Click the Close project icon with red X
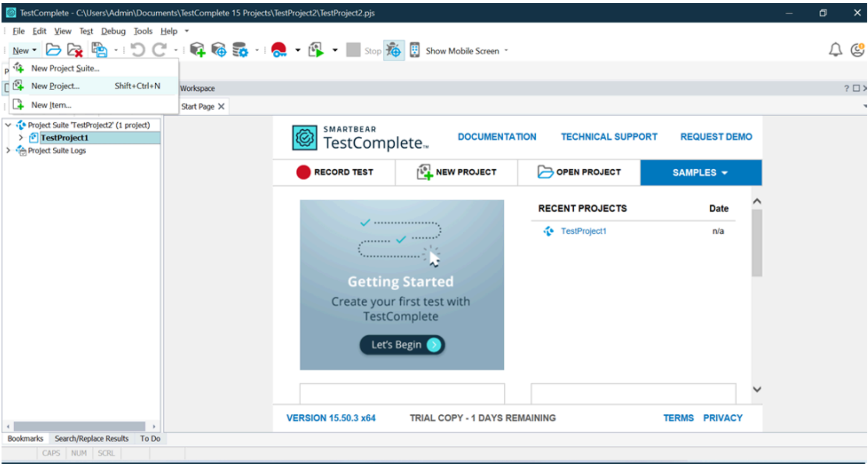The height and width of the screenshot is (464, 868). click(x=75, y=50)
